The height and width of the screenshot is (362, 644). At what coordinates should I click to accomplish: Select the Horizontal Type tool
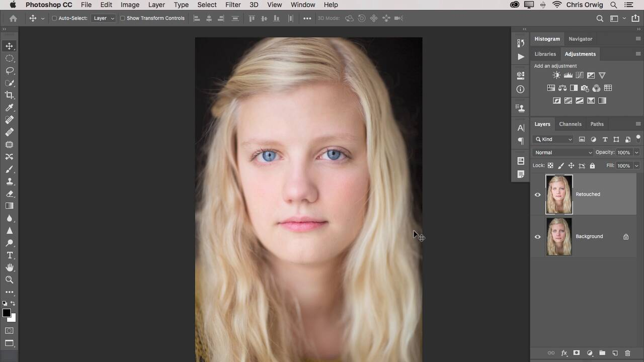(10, 255)
